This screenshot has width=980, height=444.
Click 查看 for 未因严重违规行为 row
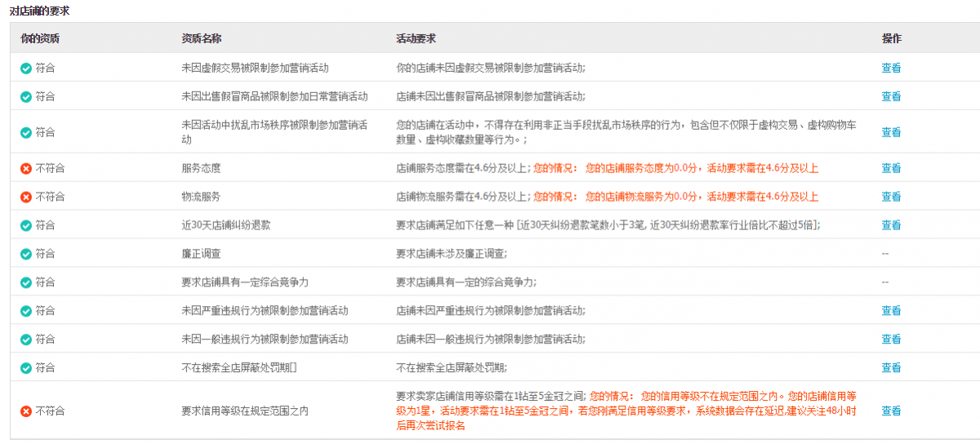click(x=891, y=311)
